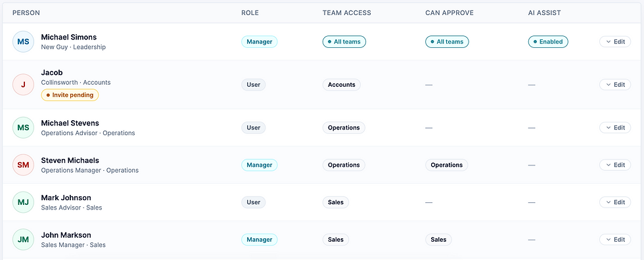This screenshot has width=644, height=260.
Task: Click Jacob's Accounts team access badge
Action: [x=341, y=85]
